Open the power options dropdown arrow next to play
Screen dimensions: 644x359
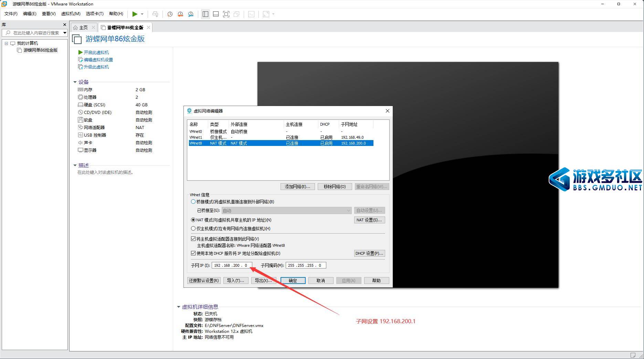click(142, 14)
